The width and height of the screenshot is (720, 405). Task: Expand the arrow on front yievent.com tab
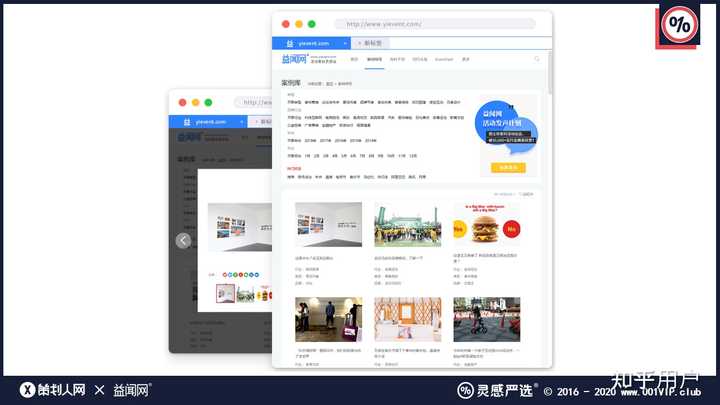click(x=345, y=43)
